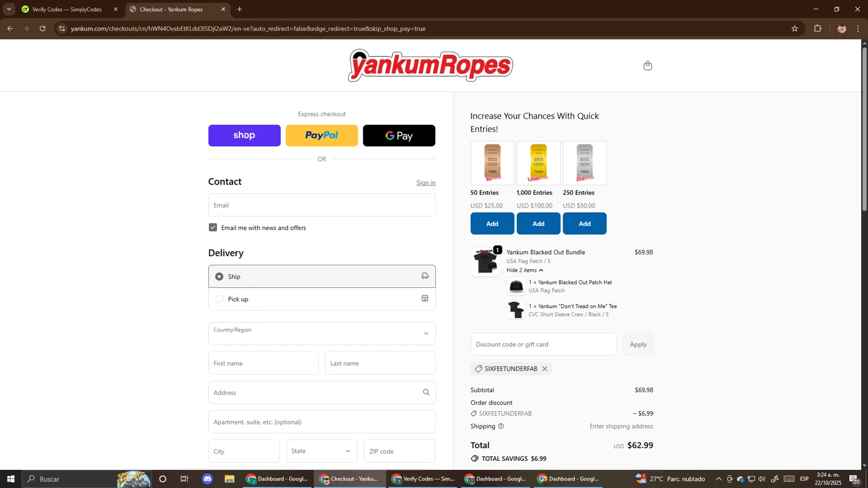Image resolution: width=868 pixels, height=488 pixels.
Task: Open the weather 27°C Parc. nublado widget
Action: 671,479
